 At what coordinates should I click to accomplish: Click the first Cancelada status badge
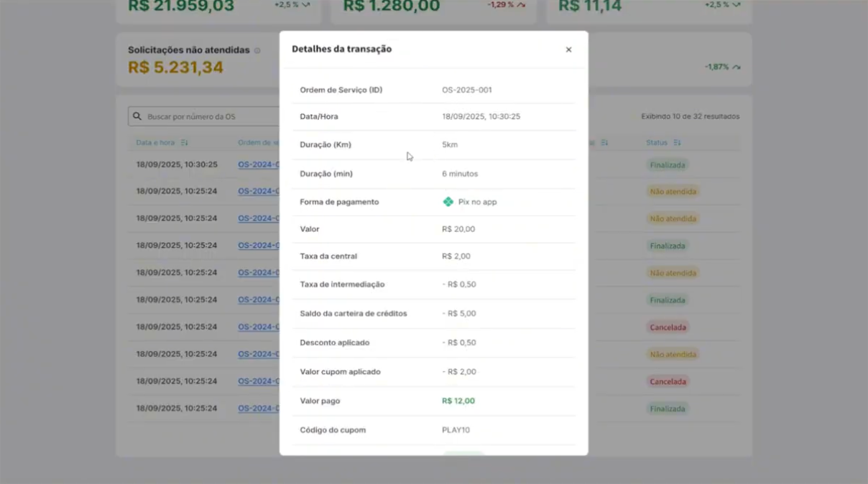[x=668, y=327]
